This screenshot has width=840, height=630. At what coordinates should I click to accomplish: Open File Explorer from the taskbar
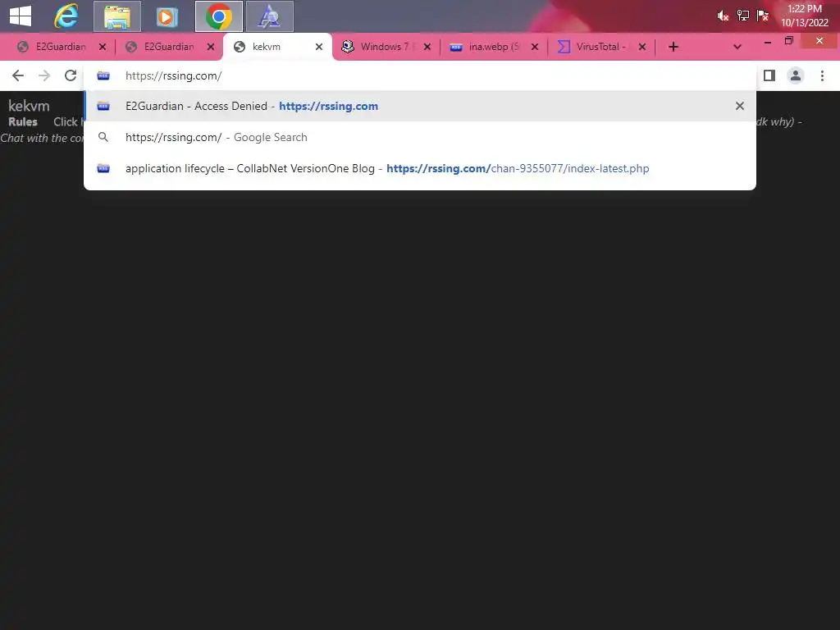(117, 16)
